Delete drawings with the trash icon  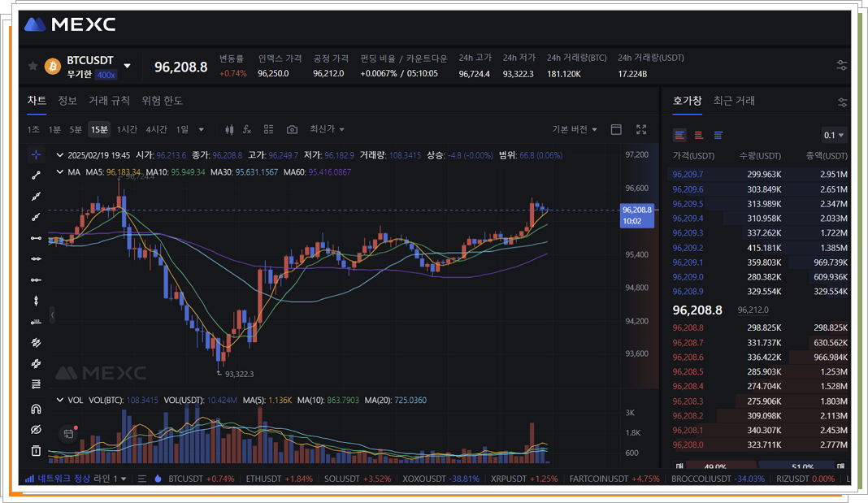(36, 450)
